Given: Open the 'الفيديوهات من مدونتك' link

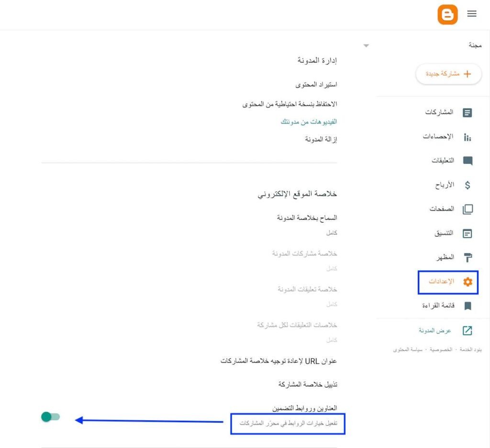Looking at the screenshot, I should point(309,122).
